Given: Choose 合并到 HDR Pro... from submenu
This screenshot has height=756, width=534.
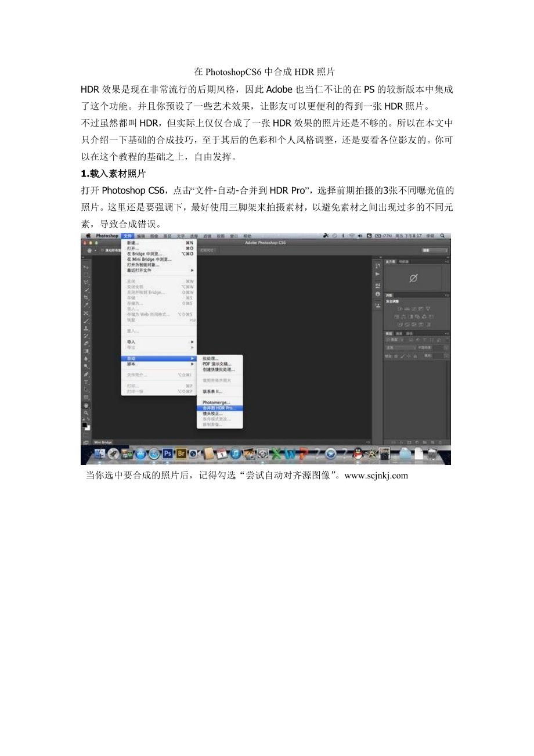Looking at the screenshot, I should pyautogui.click(x=219, y=408).
